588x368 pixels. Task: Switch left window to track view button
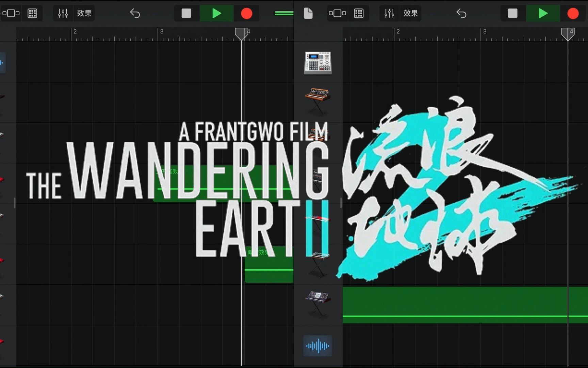point(11,13)
